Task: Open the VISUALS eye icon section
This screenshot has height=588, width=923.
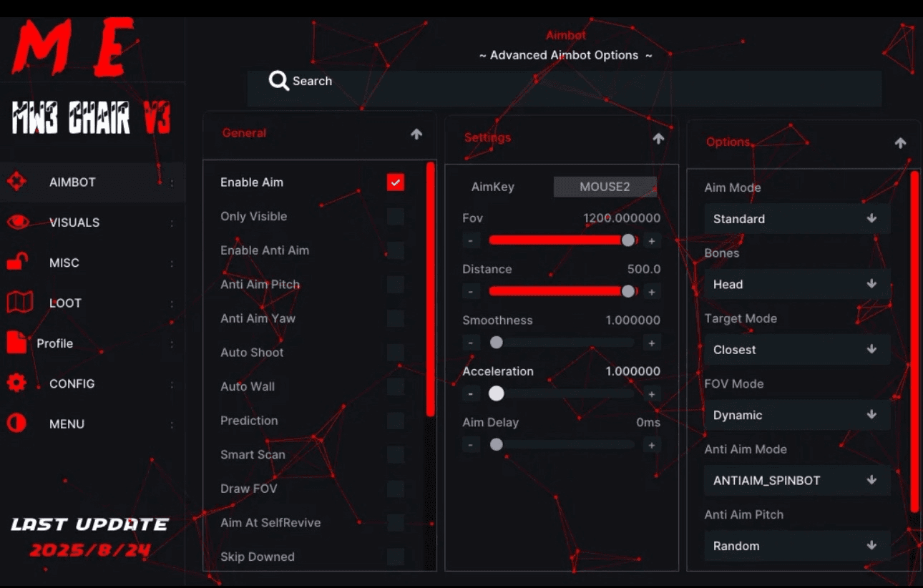Action: click(x=18, y=222)
